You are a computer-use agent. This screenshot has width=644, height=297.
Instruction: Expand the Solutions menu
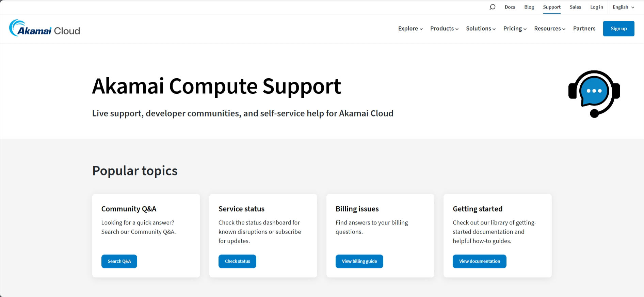click(x=481, y=29)
